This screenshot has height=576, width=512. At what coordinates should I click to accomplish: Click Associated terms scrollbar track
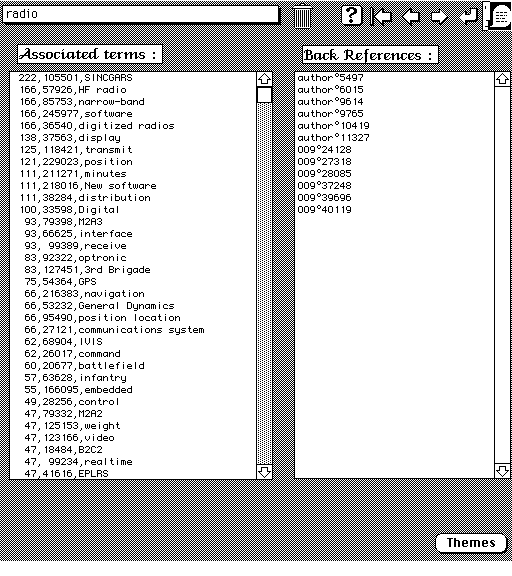coord(264,283)
